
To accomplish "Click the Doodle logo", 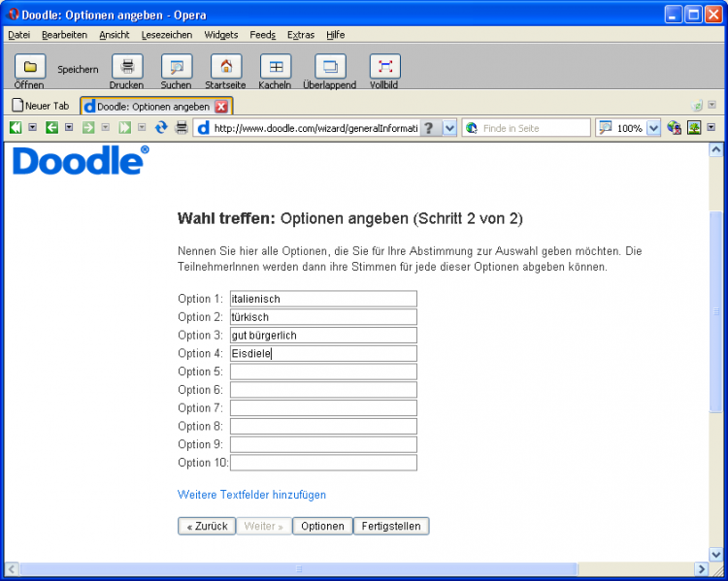I will [x=81, y=161].
